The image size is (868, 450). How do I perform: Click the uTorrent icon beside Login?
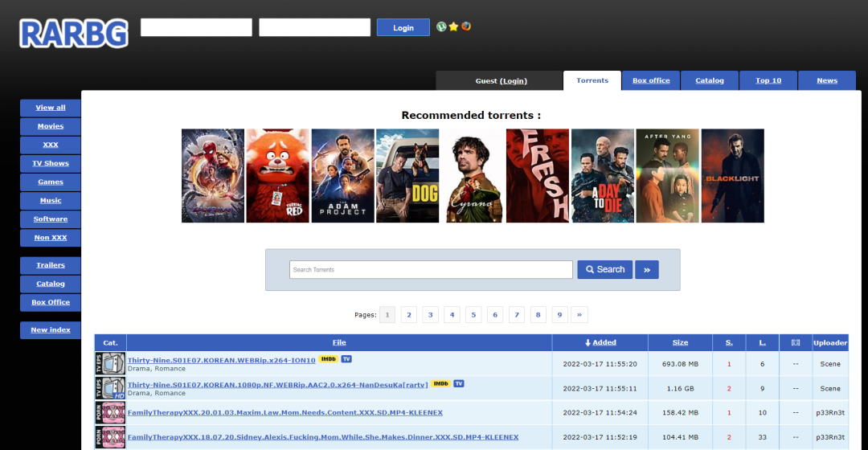pyautogui.click(x=441, y=27)
